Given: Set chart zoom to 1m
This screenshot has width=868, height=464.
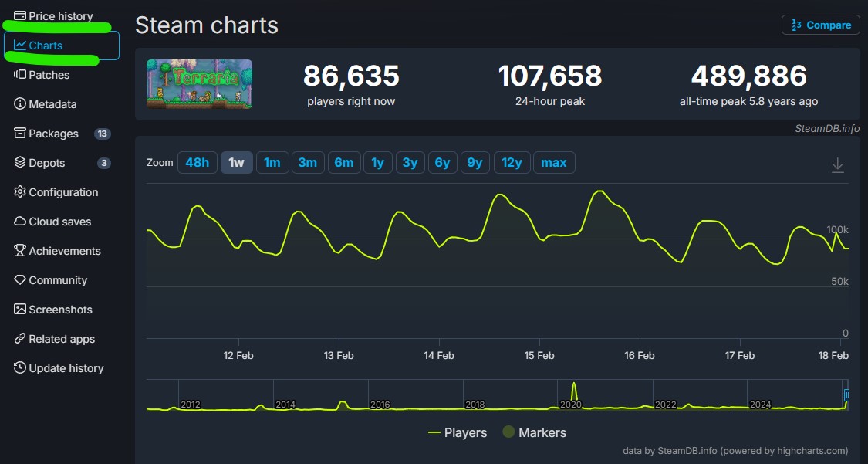Looking at the screenshot, I should [x=272, y=162].
